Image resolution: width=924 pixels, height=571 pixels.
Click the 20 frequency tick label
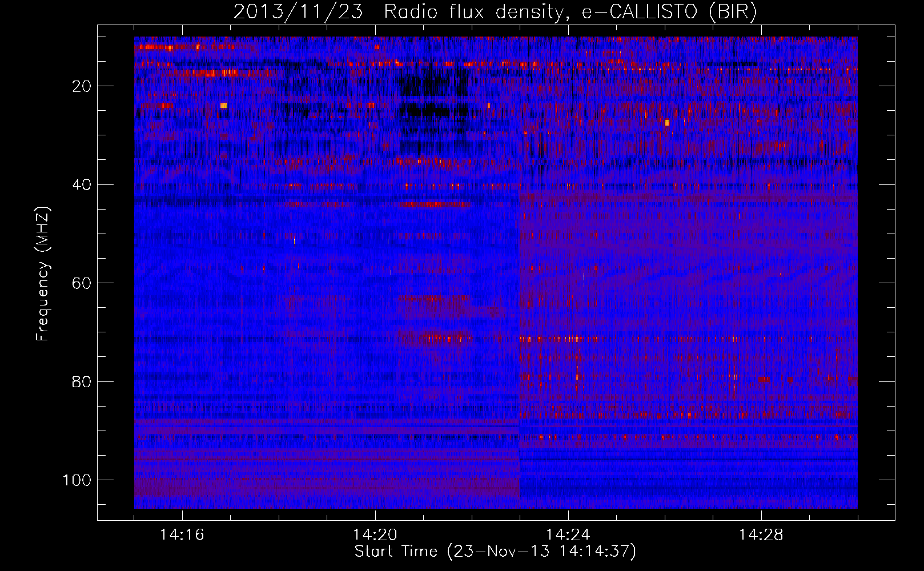click(x=82, y=86)
